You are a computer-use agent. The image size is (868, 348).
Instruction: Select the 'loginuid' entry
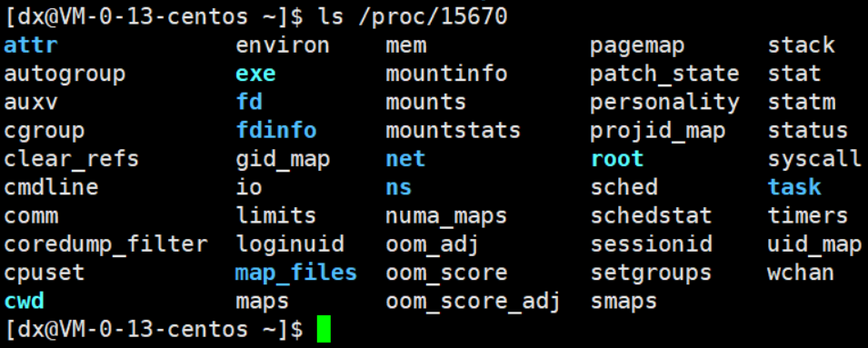(290, 245)
